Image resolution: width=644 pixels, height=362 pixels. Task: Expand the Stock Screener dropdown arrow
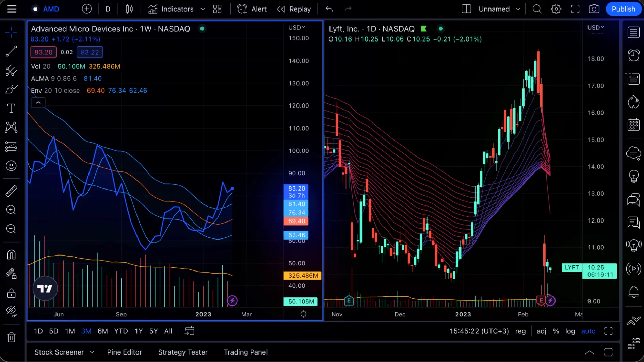92,352
